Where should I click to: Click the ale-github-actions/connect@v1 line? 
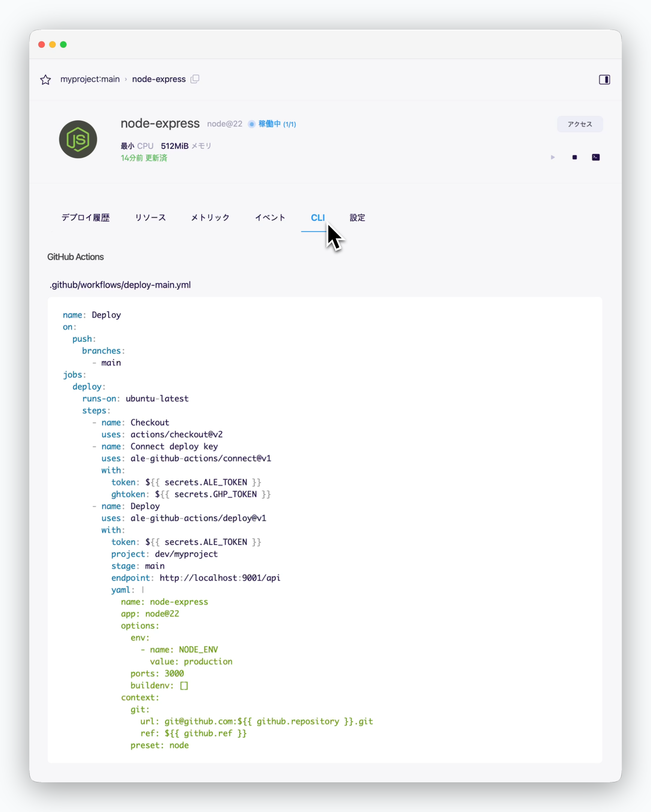pyautogui.click(x=186, y=458)
